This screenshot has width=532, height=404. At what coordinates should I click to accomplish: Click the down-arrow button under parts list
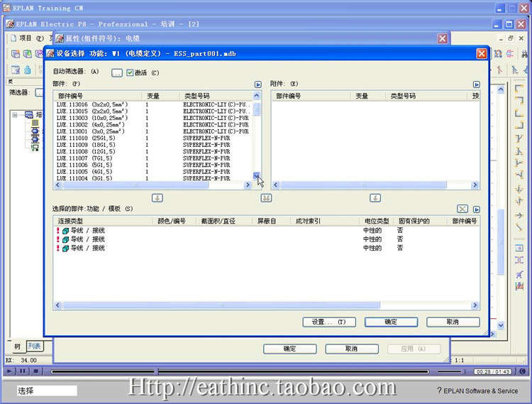[x=157, y=198]
